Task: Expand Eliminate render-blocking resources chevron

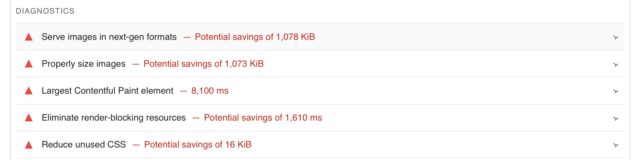Action: [x=615, y=118]
